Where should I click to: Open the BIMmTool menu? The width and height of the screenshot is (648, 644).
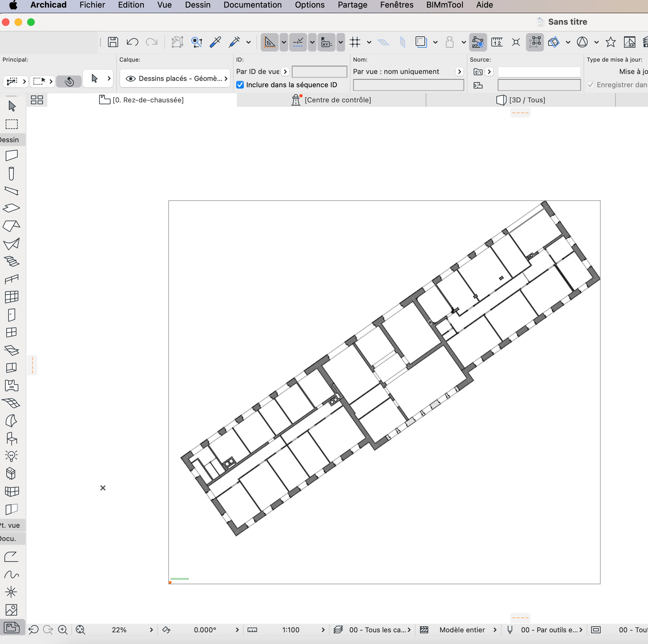tap(444, 5)
